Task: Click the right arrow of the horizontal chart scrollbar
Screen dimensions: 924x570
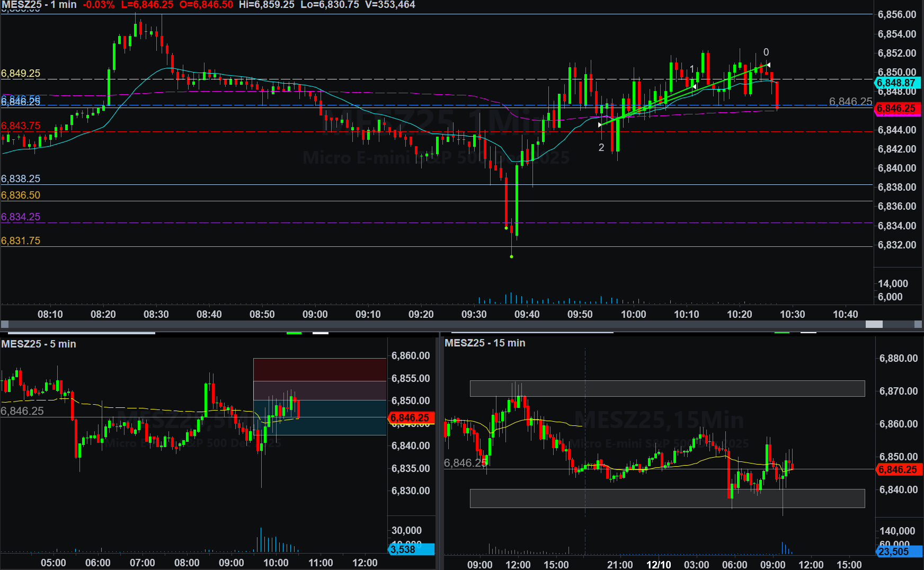Action: point(918,324)
